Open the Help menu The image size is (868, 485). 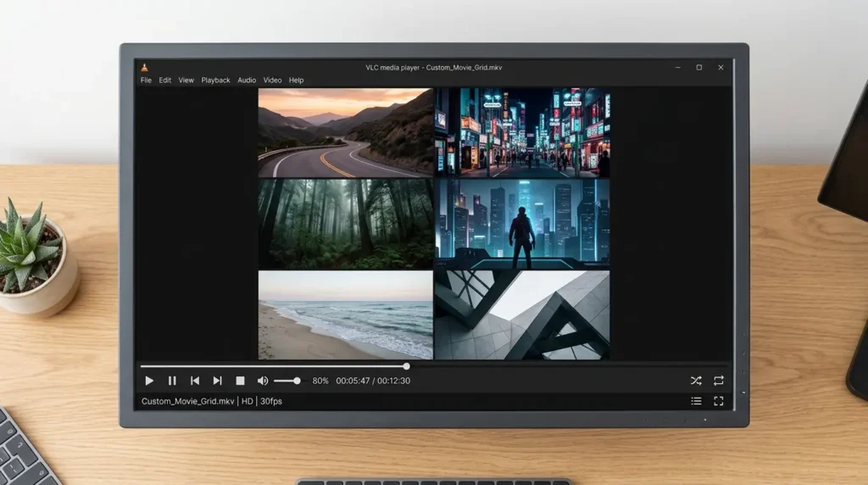click(x=296, y=81)
